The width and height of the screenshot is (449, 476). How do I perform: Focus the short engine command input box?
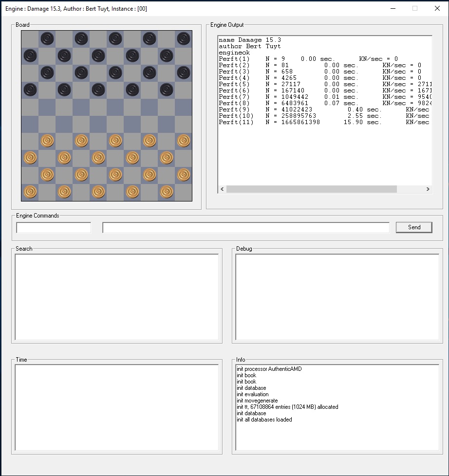54,227
